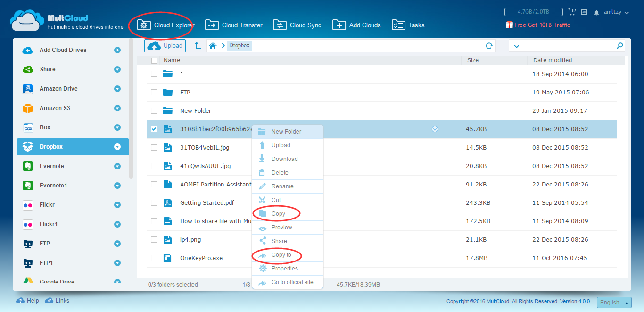644x312 pixels.
Task: Check the box for Getting Started.pdf
Action: [x=154, y=203]
